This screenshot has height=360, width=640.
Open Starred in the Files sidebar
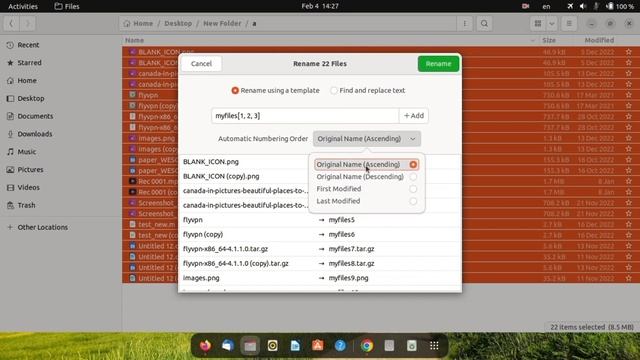(61, 63)
